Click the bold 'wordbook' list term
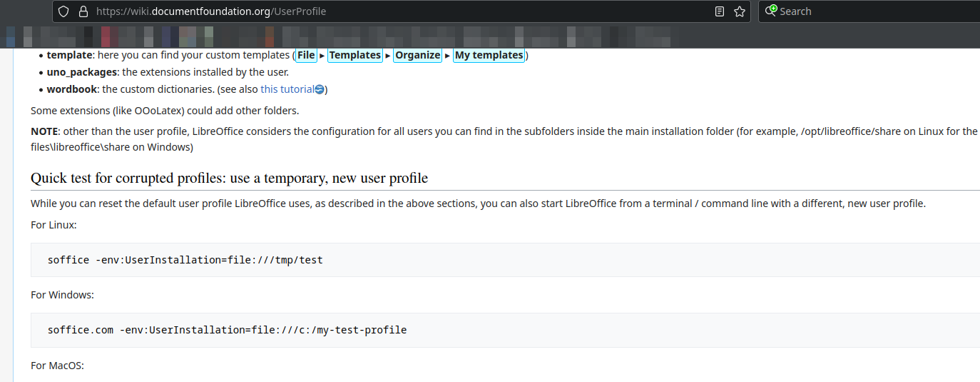 [x=71, y=89]
